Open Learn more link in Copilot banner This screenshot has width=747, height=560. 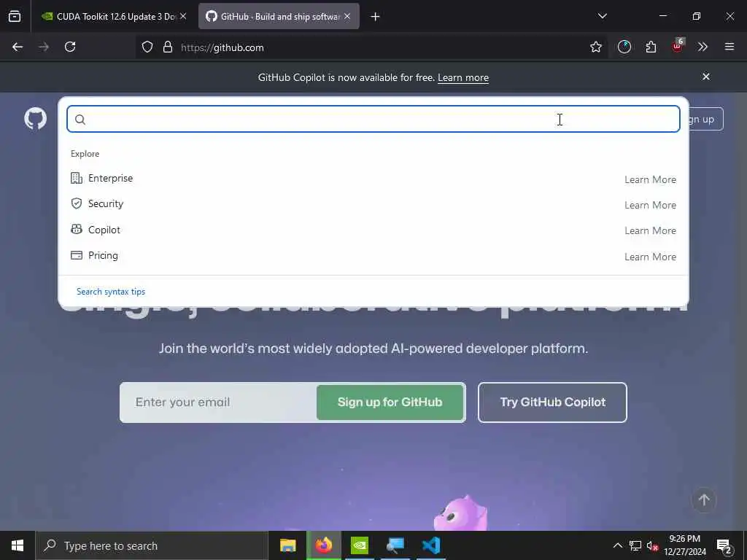tap(463, 77)
